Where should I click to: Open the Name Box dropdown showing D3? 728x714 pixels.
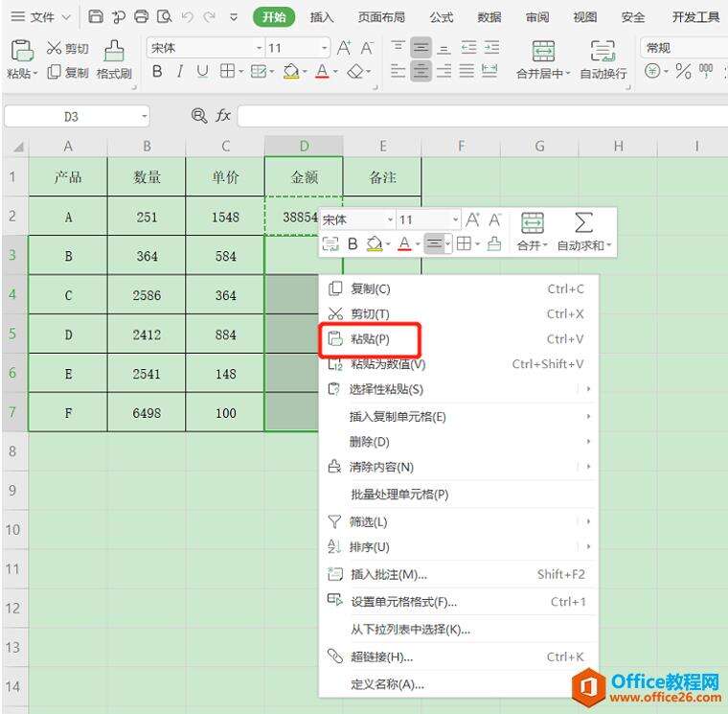144,116
